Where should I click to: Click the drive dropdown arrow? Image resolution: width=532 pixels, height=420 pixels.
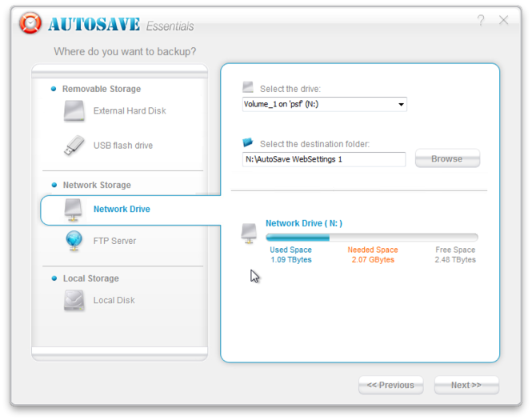click(401, 104)
